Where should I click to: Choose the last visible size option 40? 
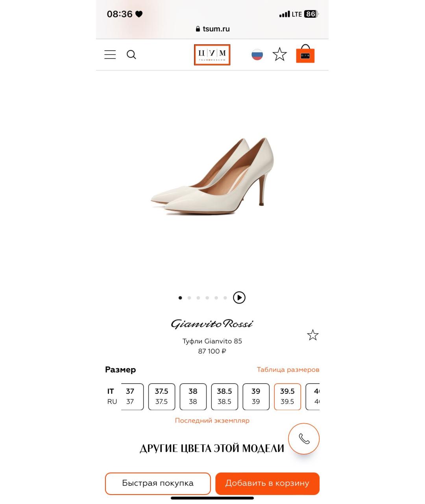tap(317, 397)
